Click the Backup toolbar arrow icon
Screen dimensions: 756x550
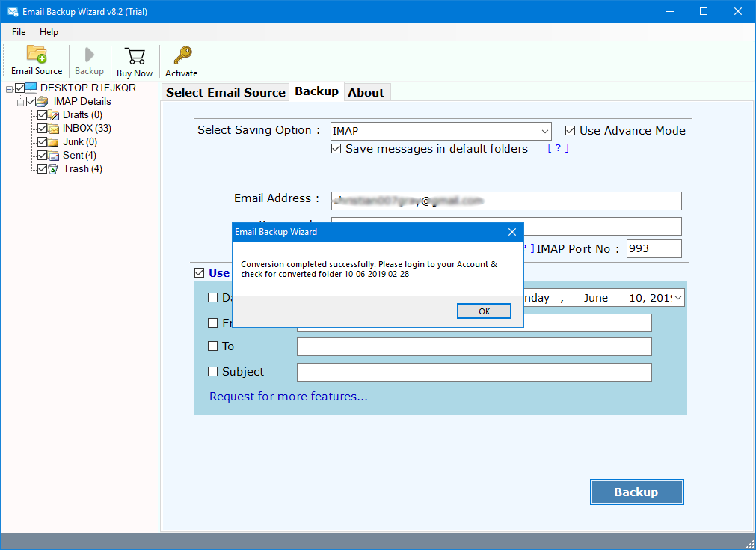tap(89, 55)
